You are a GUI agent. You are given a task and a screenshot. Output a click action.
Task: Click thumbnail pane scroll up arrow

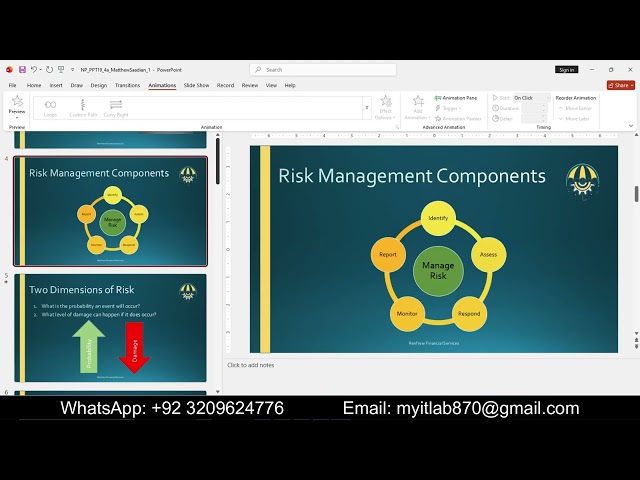tap(218, 135)
